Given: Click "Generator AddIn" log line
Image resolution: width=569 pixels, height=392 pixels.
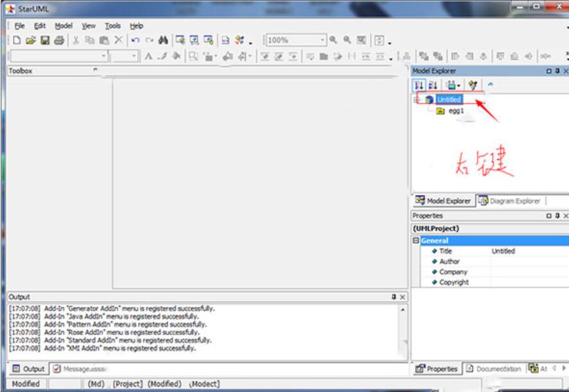Looking at the screenshot, I should pos(112,309).
